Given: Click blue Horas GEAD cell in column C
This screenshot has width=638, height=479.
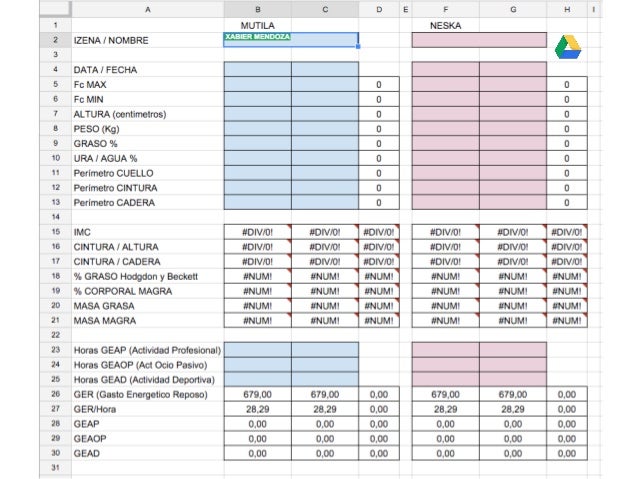Looking at the screenshot, I should 325,379.
